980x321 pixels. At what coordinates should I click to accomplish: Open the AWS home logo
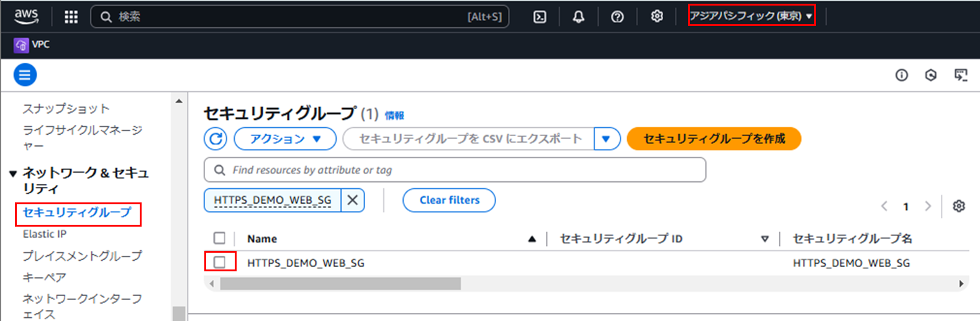(x=26, y=16)
